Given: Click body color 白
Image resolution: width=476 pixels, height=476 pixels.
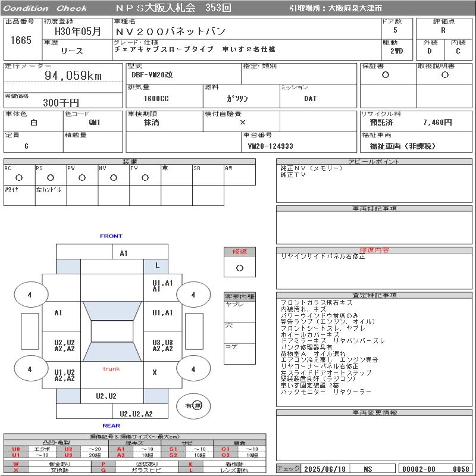Looking at the screenshot, I should tap(33, 123).
